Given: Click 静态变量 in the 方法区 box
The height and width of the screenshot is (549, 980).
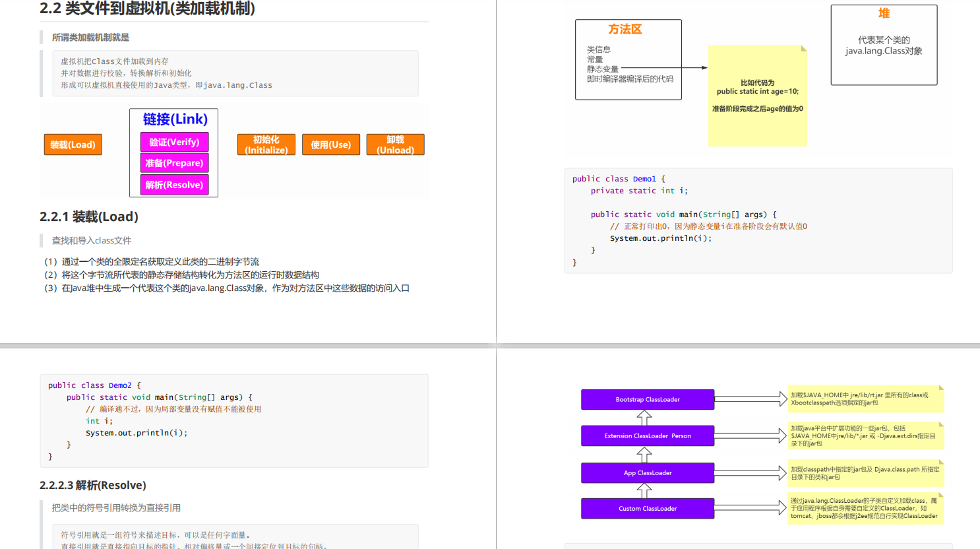Looking at the screenshot, I should tap(603, 69).
